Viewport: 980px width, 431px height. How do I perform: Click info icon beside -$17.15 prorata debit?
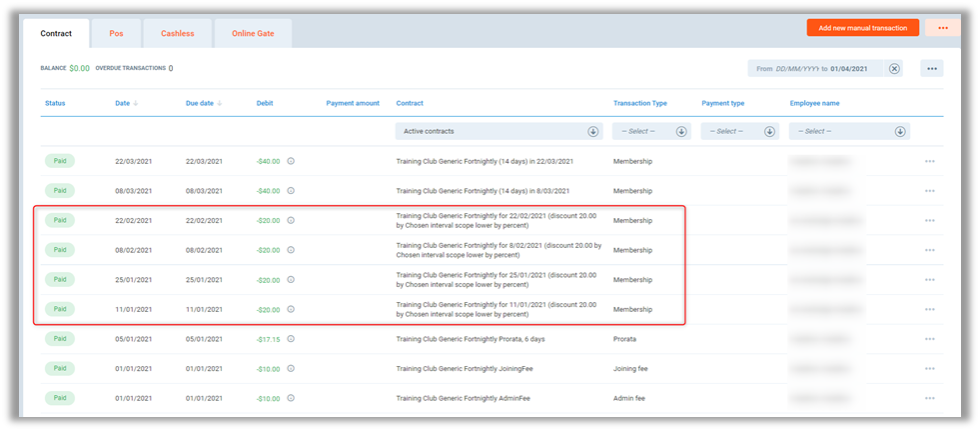click(x=291, y=339)
